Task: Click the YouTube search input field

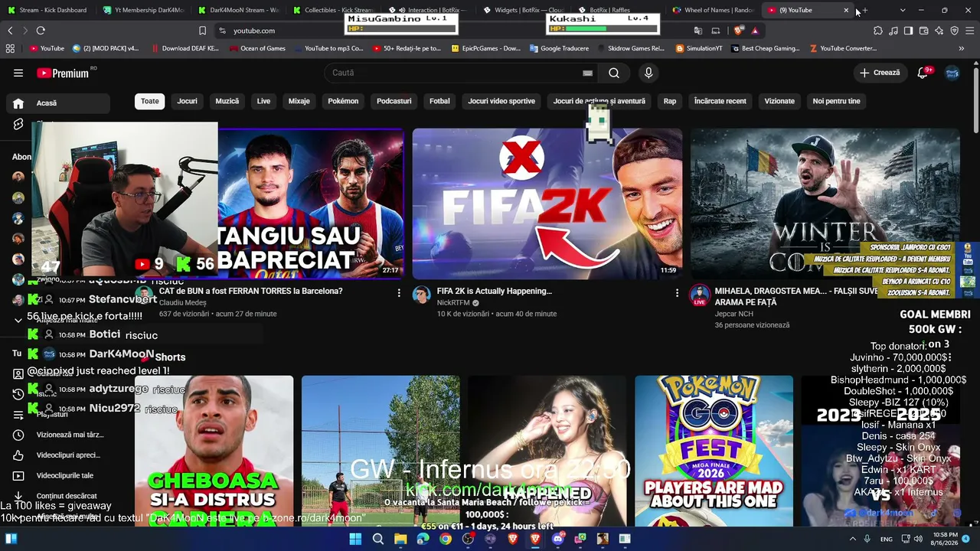Action: tap(452, 73)
